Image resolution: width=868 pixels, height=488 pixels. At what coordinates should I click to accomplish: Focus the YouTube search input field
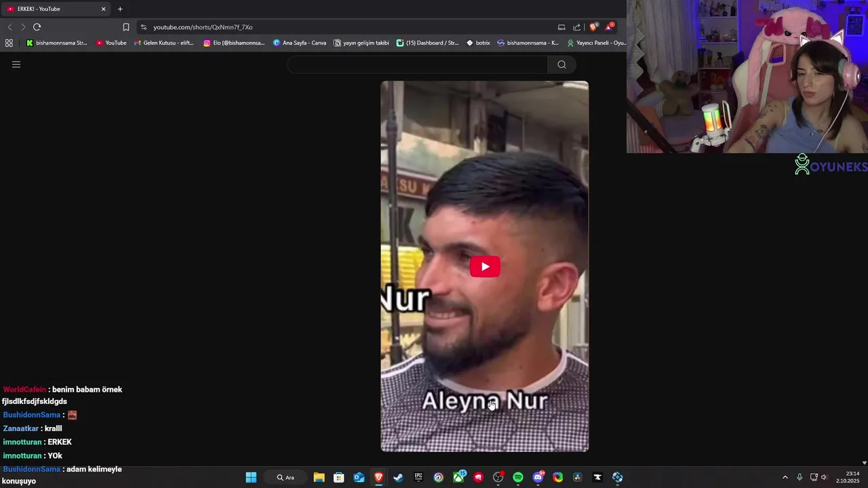coord(417,64)
